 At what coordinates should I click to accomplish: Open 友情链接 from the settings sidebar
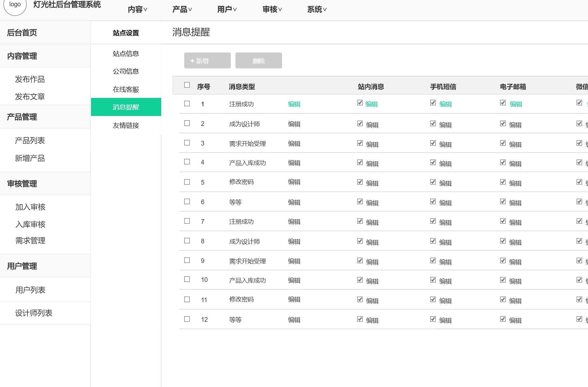(x=125, y=126)
